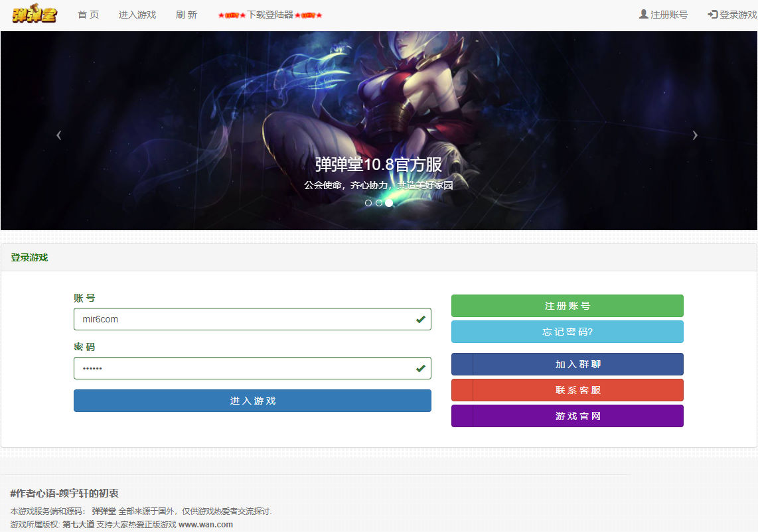Image resolution: width=758 pixels, height=532 pixels.
Task: Open the 下载登陆器 download link
Action: click(x=269, y=15)
